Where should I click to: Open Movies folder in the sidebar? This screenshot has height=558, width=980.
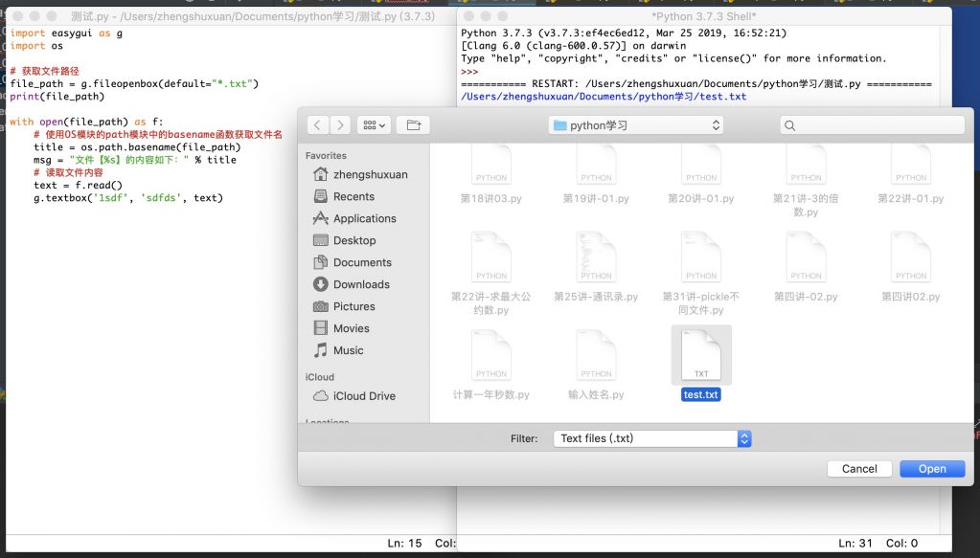351,328
